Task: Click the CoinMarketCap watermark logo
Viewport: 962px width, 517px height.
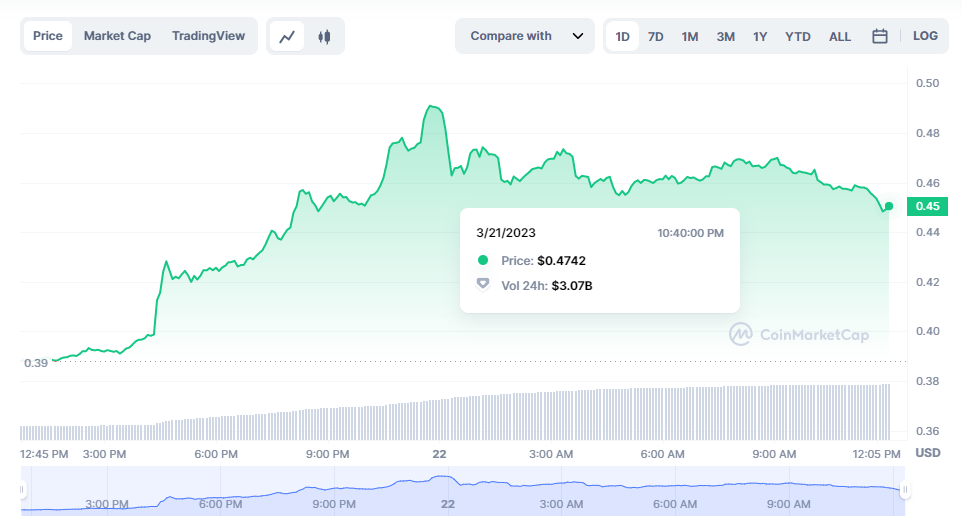Action: point(741,334)
